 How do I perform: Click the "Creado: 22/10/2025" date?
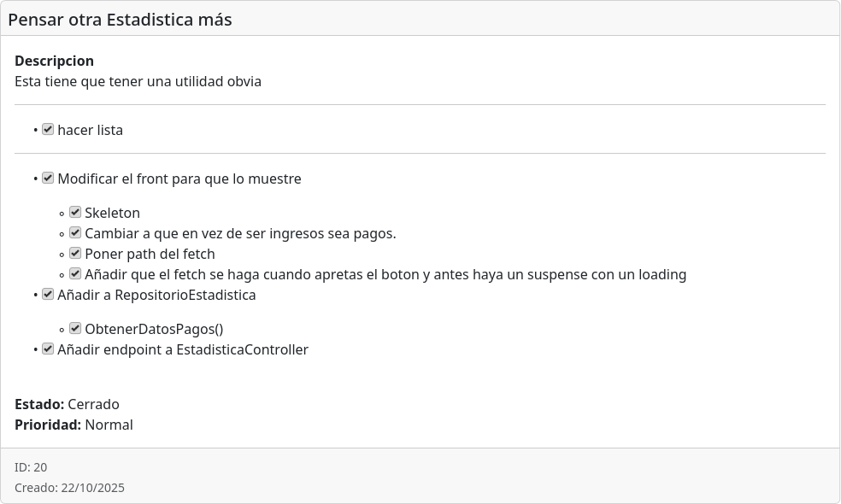[69, 488]
